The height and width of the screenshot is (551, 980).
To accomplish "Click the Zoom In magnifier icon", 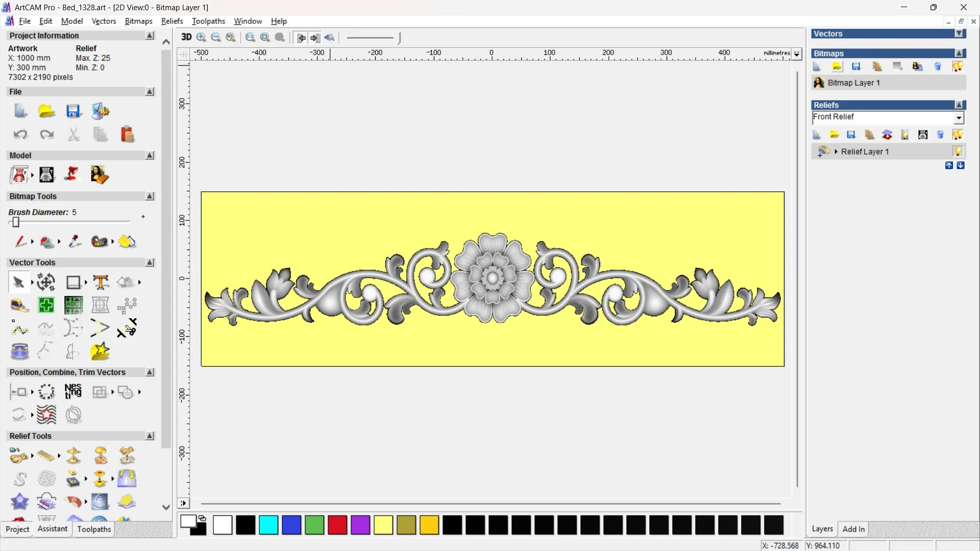I will [x=202, y=37].
